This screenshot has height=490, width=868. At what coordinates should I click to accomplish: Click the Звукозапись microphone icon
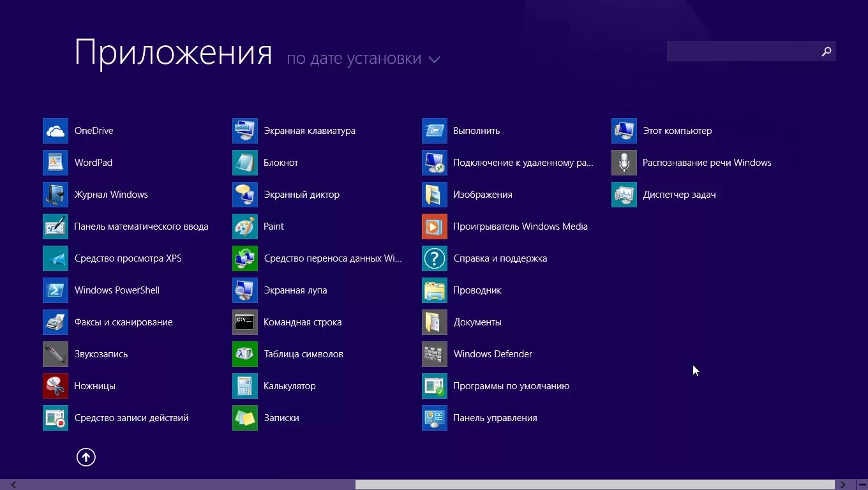pyautogui.click(x=56, y=354)
